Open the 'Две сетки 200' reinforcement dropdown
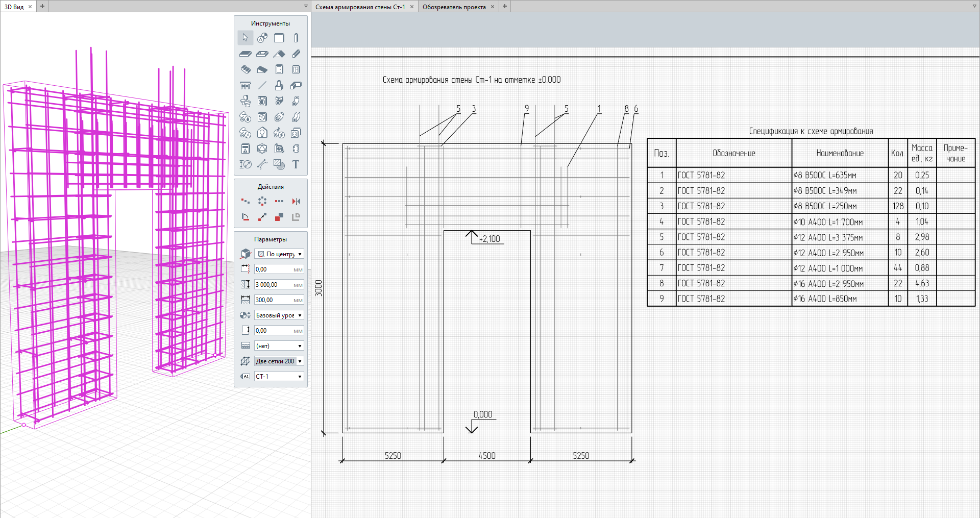The width and height of the screenshot is (980, 518). (279, 361)
